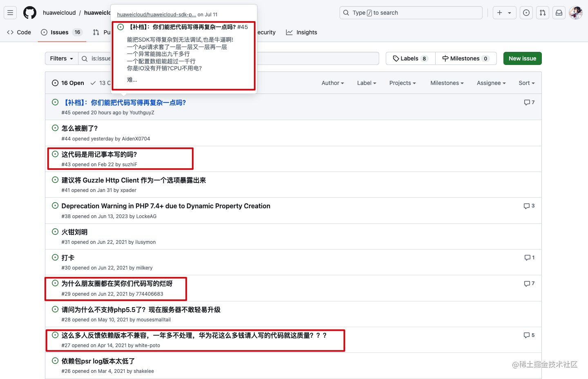Expand the Author filter dropdown
Viewport: 588px width, 379px height.
pyautogui.click(x=333, y=83)
